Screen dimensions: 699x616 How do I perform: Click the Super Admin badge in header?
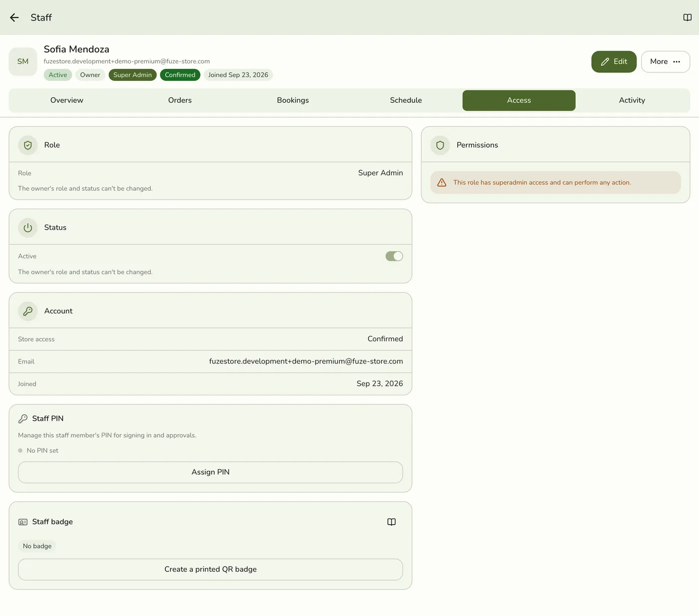tap(132, 75)
